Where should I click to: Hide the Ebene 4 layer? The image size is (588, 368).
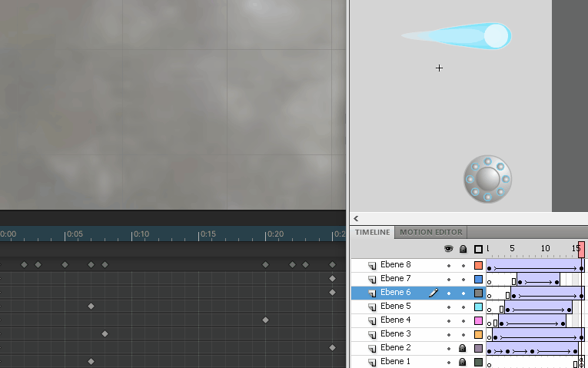point(449,321)
